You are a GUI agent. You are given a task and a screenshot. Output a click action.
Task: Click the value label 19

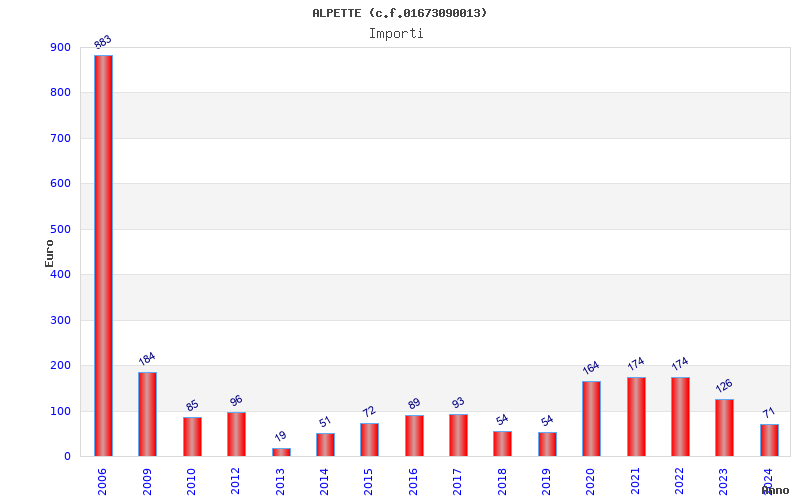click(x=281, y=436)
